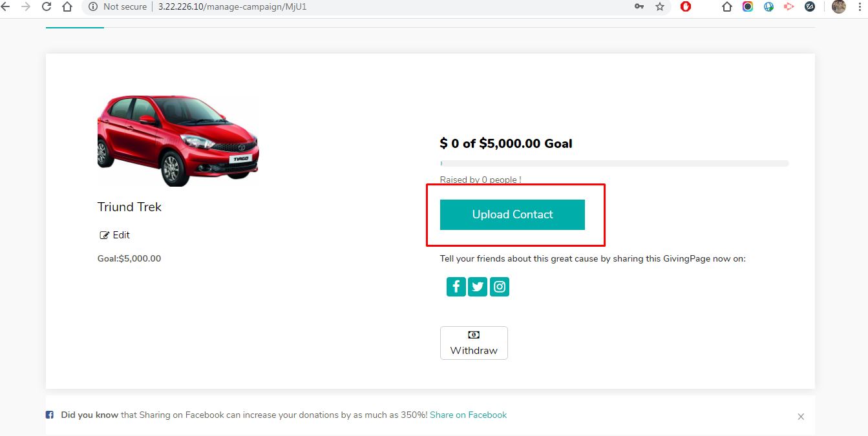Open Instagram share icon
This screenshot has height=436, width=868.
click(x=499, y=287)
